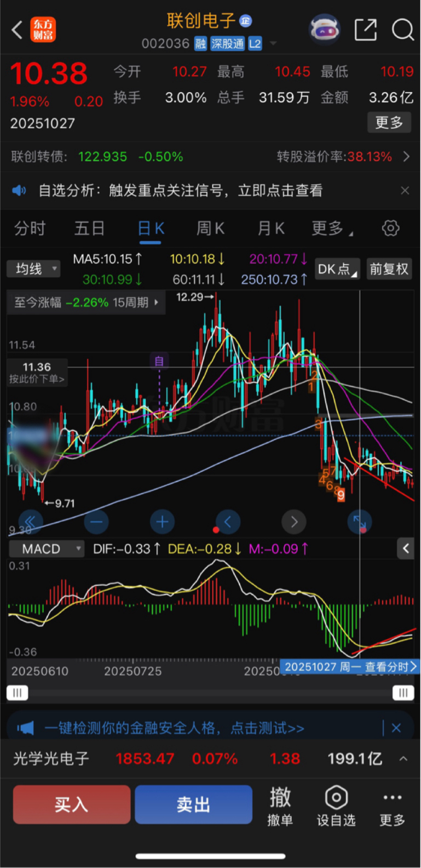Tap the share icon in header

pos(365,30)
